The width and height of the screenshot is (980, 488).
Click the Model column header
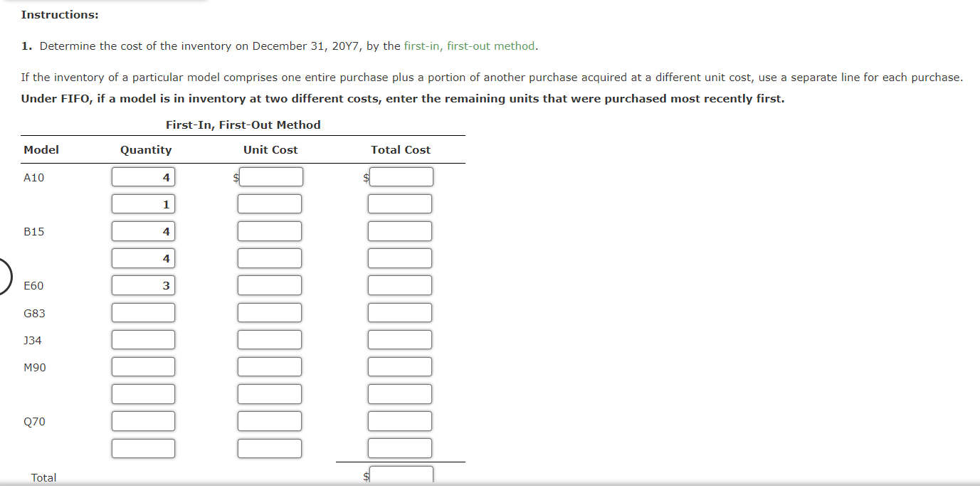[41, 149]
